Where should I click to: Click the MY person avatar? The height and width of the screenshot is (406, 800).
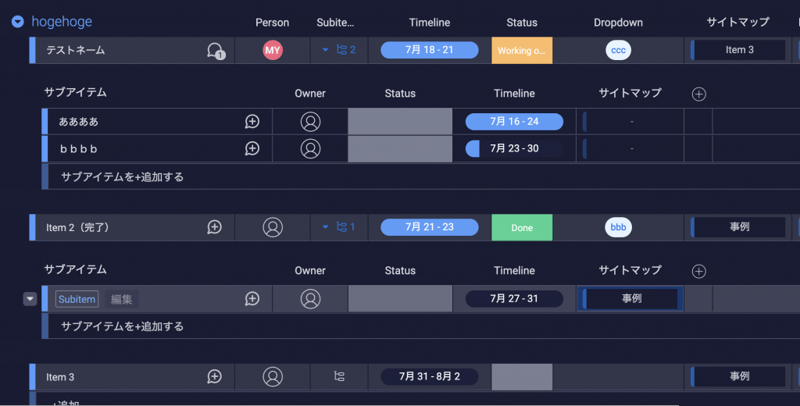point(272,50)
